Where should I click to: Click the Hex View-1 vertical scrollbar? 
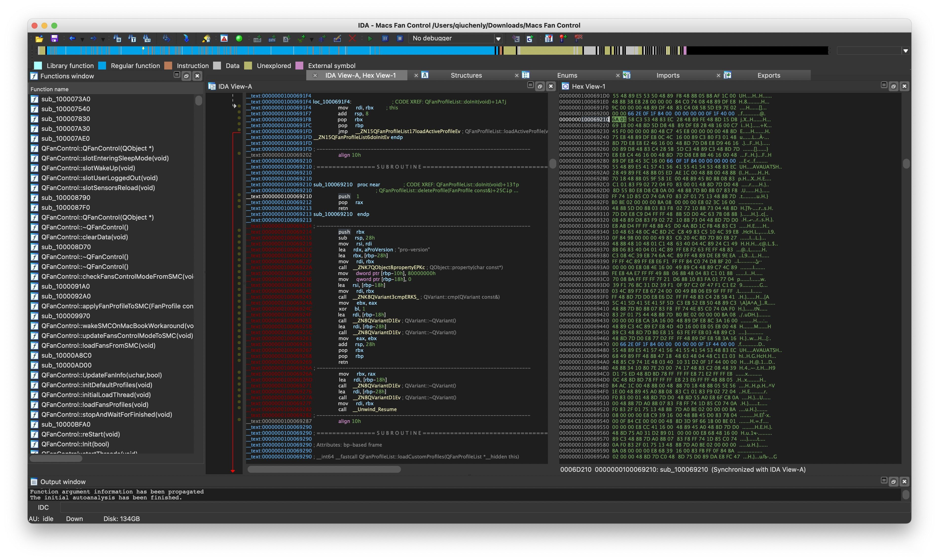point(906,163)
